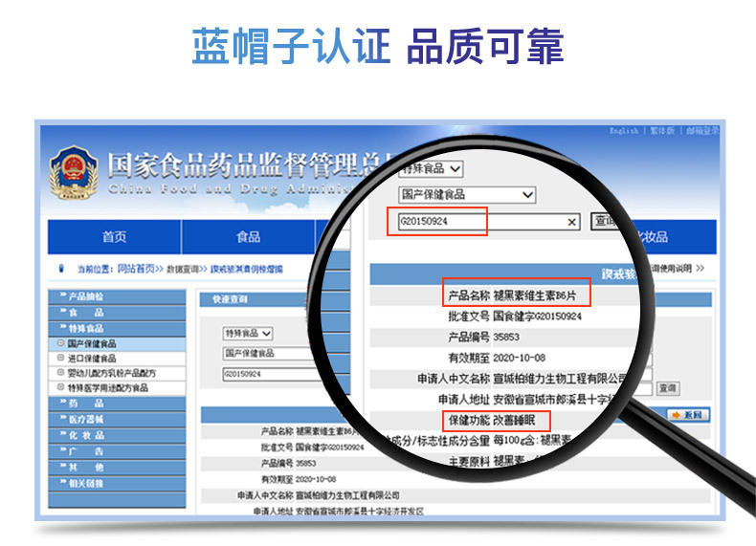Clear search field with the X icon
The width and height of the screenshot is (756, 546).
pyautogui.click(x=572, y=222)
